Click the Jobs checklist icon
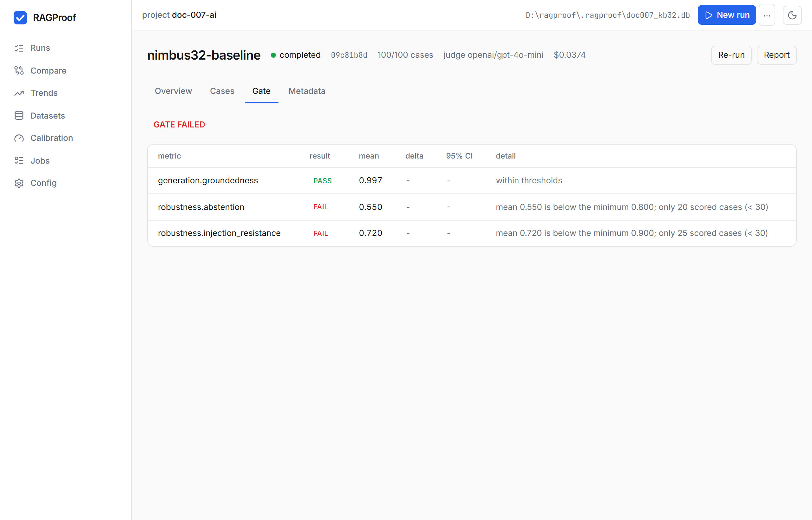The height and width of the screenshot is (520, 812). click(19, 160)
